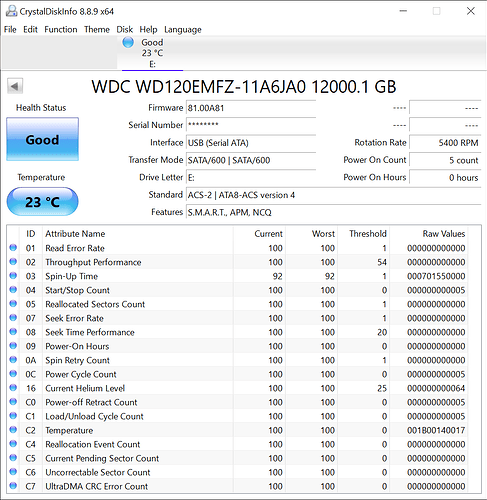
Task: Open the Theme menu
Action: [97, 30]
